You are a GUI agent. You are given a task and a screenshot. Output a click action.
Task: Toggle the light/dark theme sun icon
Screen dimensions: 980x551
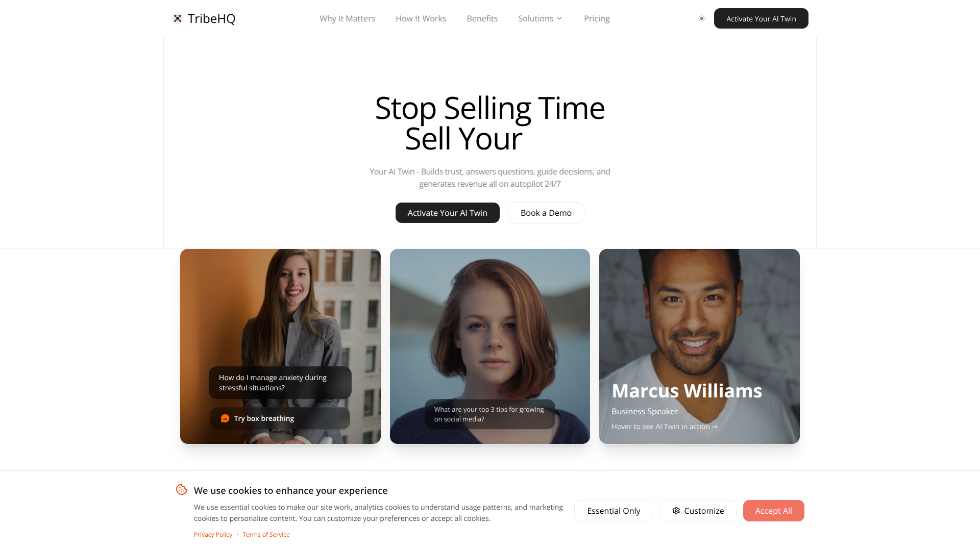pos(702,18)
